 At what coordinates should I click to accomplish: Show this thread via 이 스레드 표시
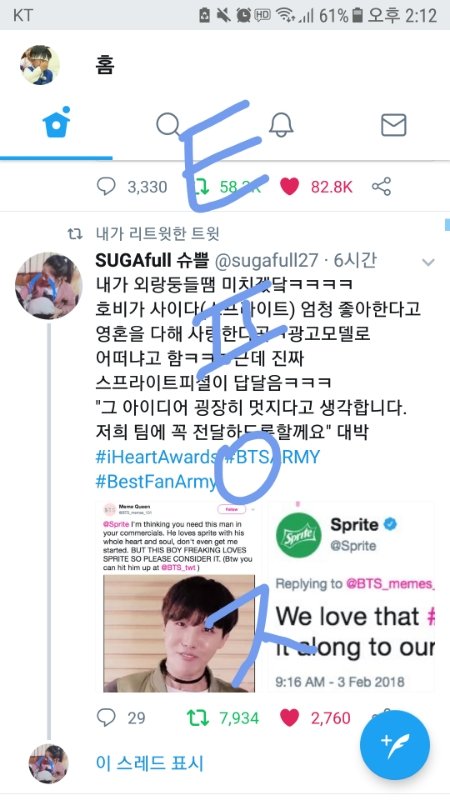(149, 763)
